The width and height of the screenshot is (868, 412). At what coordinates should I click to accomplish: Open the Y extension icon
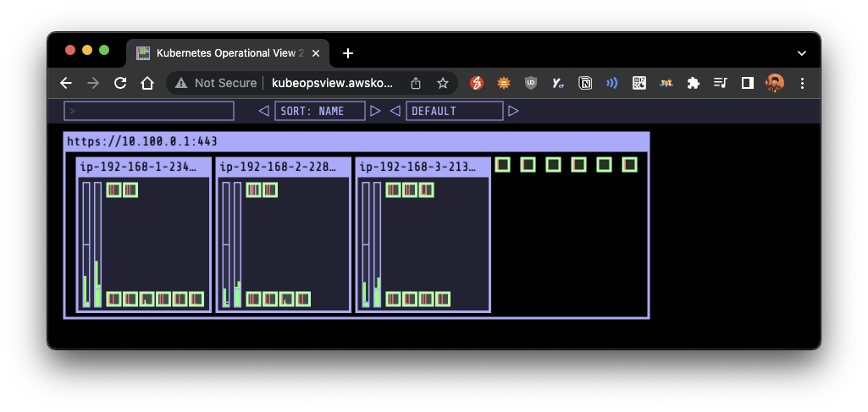[x=557, y=83]
